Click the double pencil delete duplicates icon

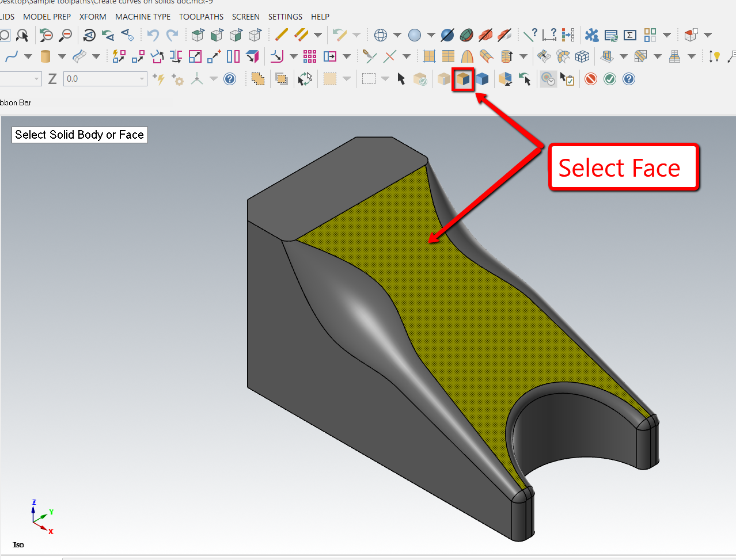(301, 35)
